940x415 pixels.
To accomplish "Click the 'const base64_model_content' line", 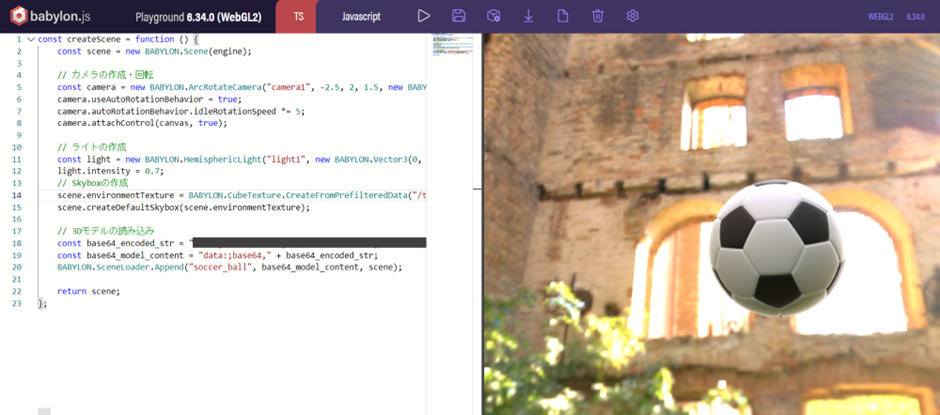I will (218, 255).
